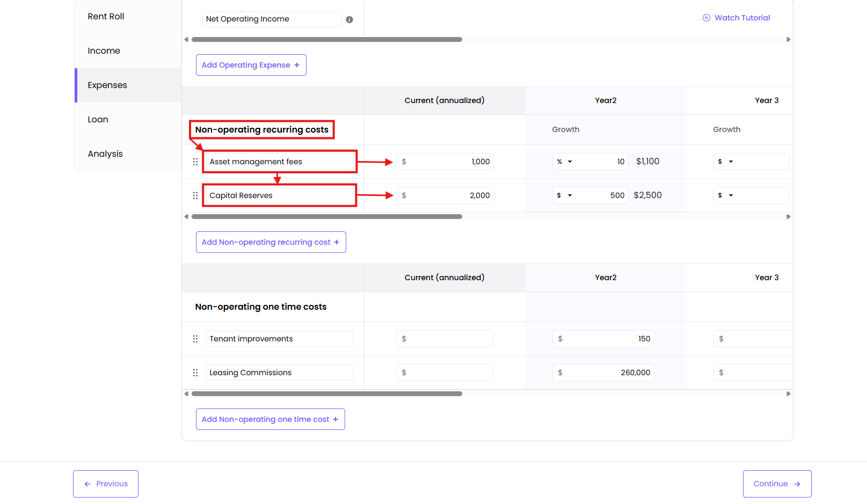Click the Non-operating one time costs heading
Screen dimensions: 867x504
point(261,307)
